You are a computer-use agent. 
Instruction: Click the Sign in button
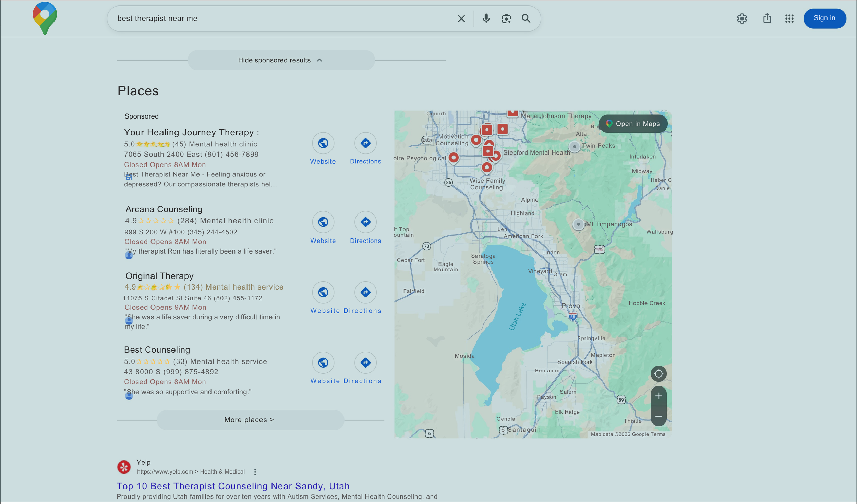(824, 18)
